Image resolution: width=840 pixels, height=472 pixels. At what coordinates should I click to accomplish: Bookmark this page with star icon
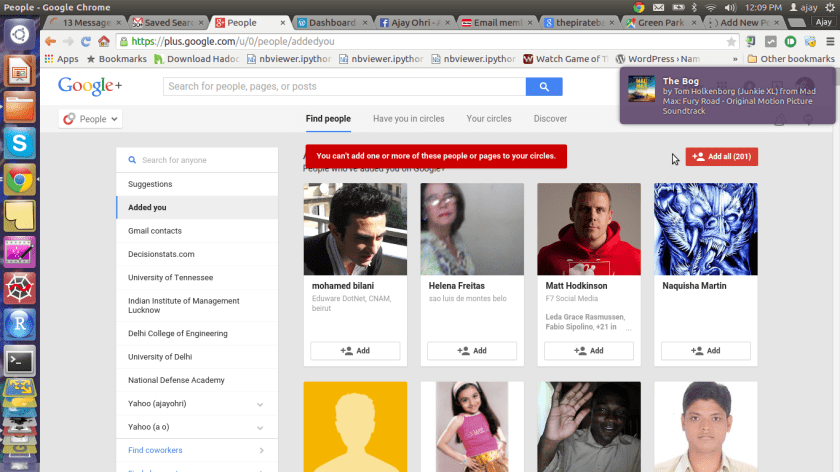tap(731, 41)
